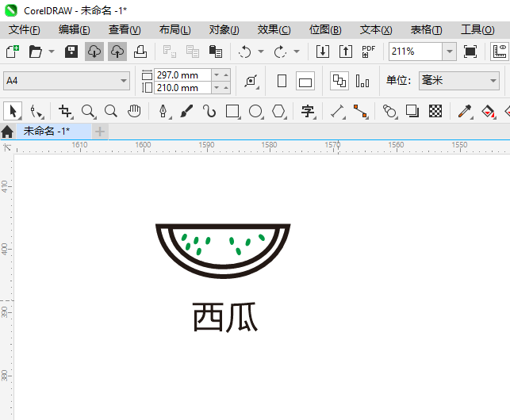Click the Paste clipboard icon
Screen dimensions: 510x420
point(215,52)
